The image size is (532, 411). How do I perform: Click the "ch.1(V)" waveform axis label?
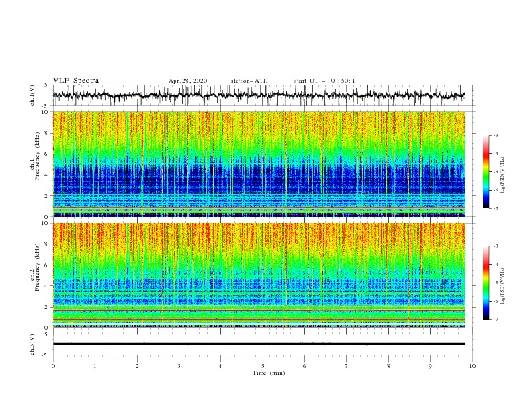click(32, 95)
